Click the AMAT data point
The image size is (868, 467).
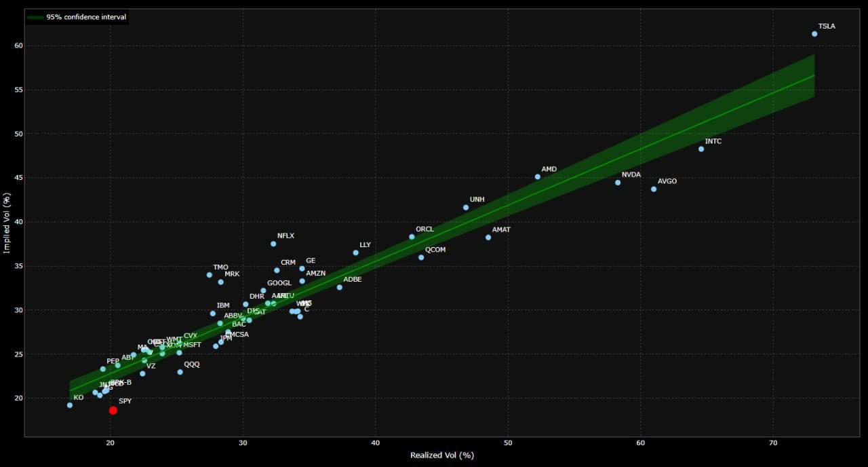(x=488, y=238)
